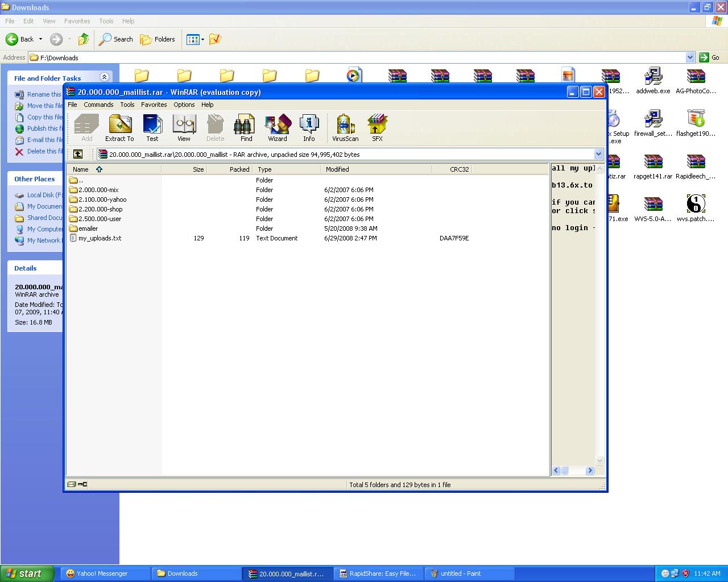Screen dimensions: 728x582
Task: Select wvs.patch file in Downloads window
Action: coord(696,209)
